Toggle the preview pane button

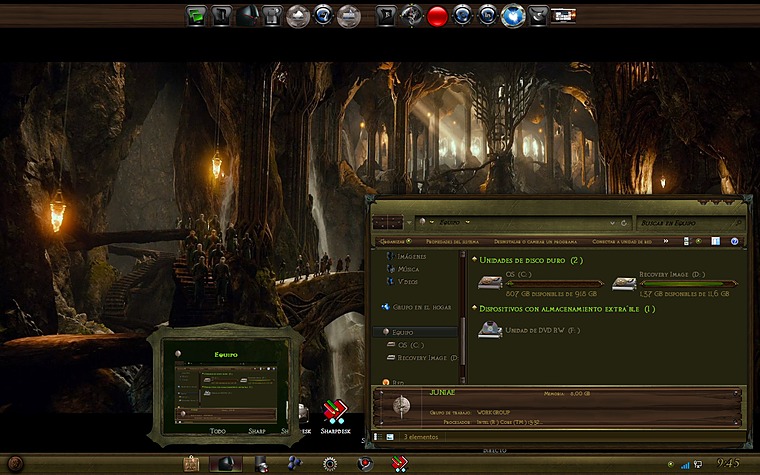(x=714, y=241)
